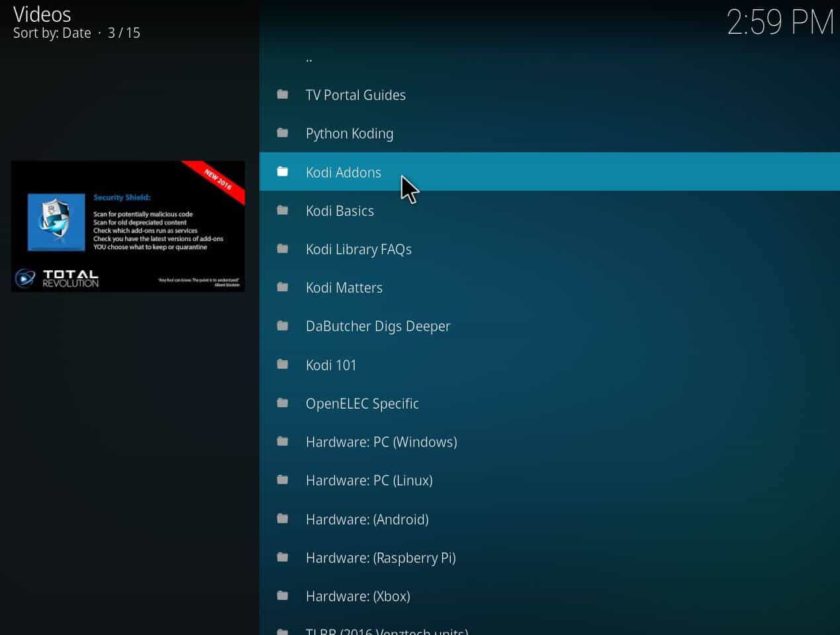Click the folder icon beside Hardware: PC (Linux)
This screenshot has height=635, width=840.
283,480
